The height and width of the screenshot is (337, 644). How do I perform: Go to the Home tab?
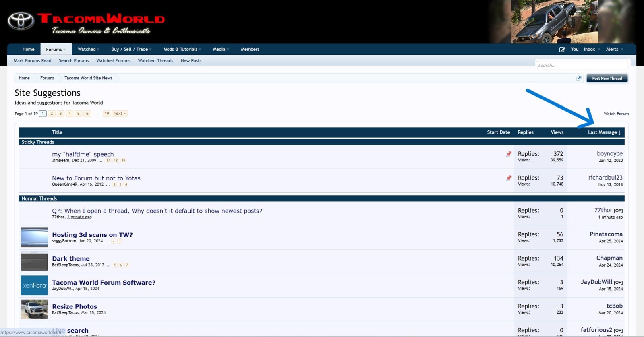pos(28,49)
